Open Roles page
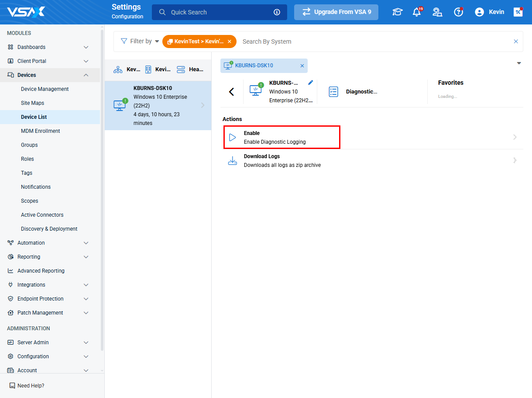Screen dimensions: 532x398 [x=27, y=159]
